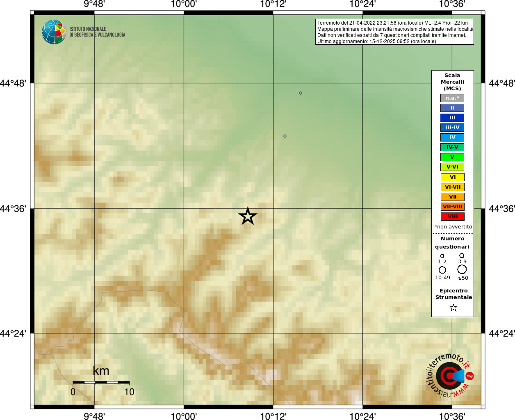Viewport: 515px width, 420px height.
Task: Click the INGV globe logo
Action: click(54, 32)
